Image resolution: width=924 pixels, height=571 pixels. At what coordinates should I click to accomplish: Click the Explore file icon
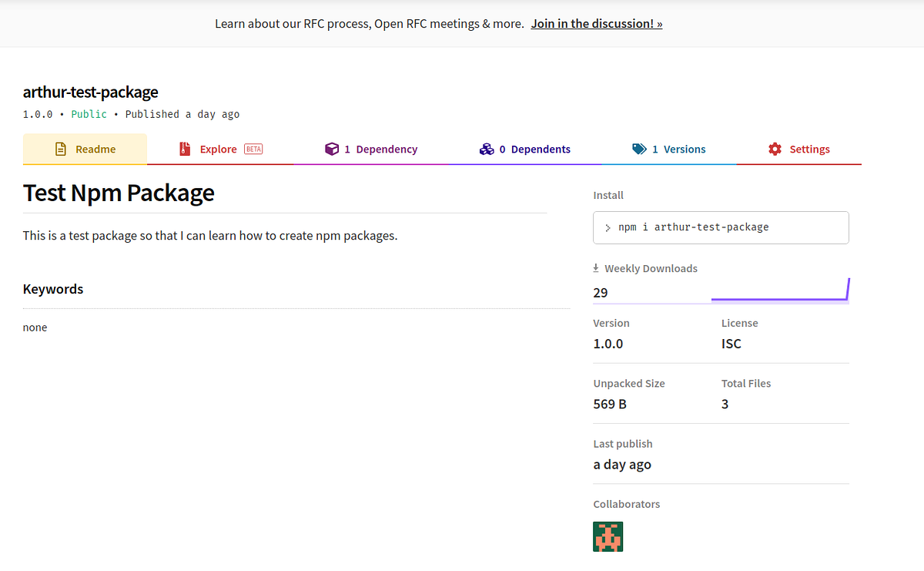[184, 149]
